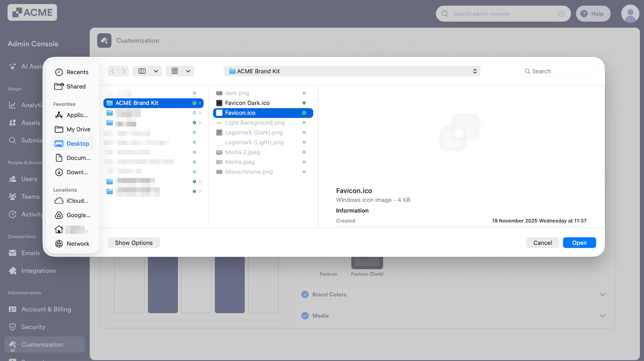Go back with the dialog's back arrow
The image size is (644, 361).
point(113,71)
